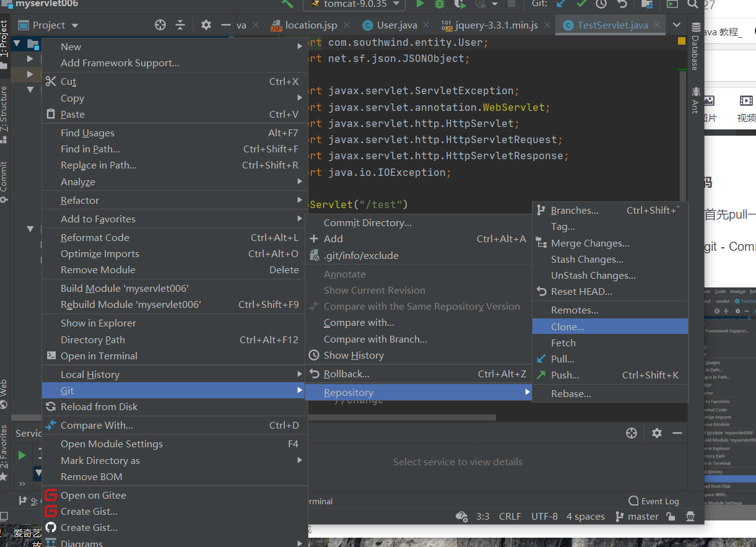The height and width of the screenshot is (547, 756).
Task: Open Search Everywhere magnifier icon
Action: click(692, 4)
